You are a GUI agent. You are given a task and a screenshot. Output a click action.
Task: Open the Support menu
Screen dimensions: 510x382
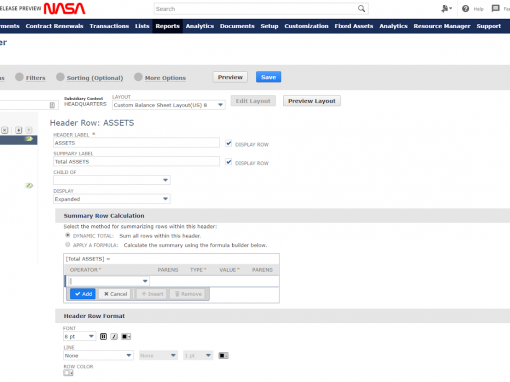(489, 26)
